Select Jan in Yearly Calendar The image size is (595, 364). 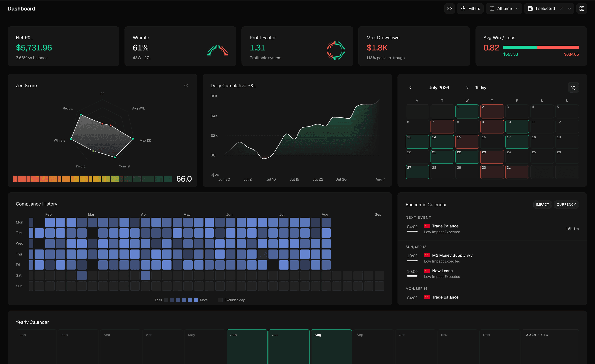pos(36,347)
